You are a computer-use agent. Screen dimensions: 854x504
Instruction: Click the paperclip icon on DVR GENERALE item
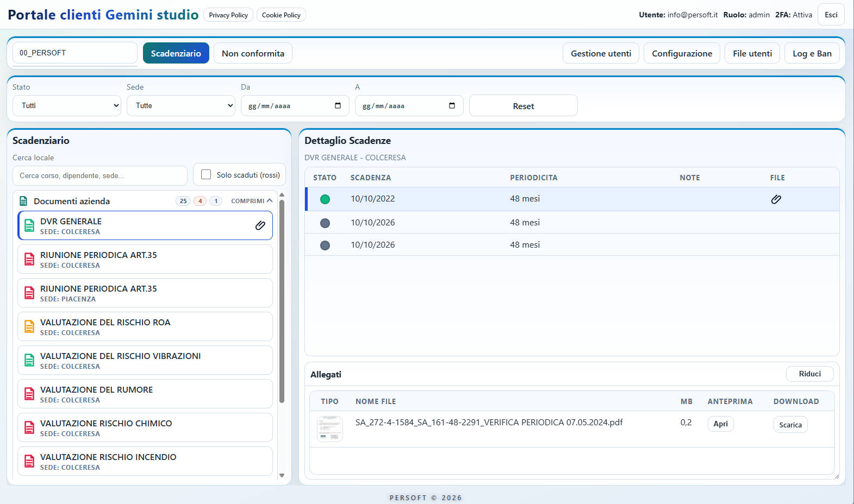[x=260, y=225]
